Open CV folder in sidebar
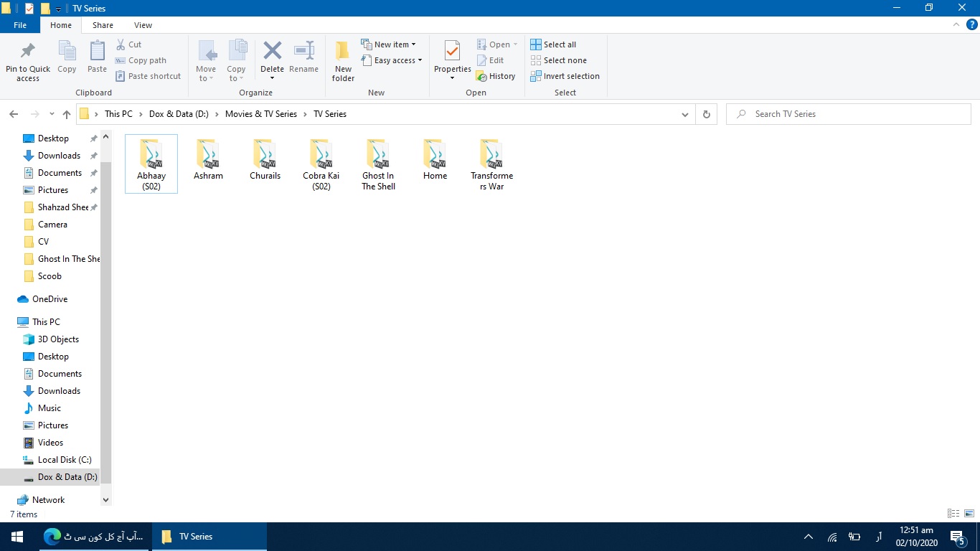This screenshot has height=551, width=980. 43,242
